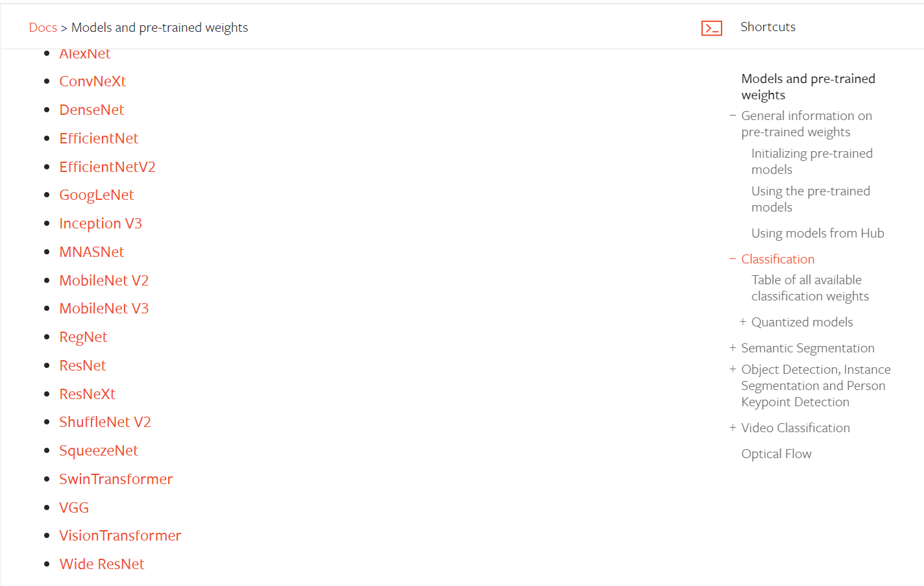Collapse the Classification section in sidebar
This screenshot has height=586, width=924.
[x=733, y=259]
